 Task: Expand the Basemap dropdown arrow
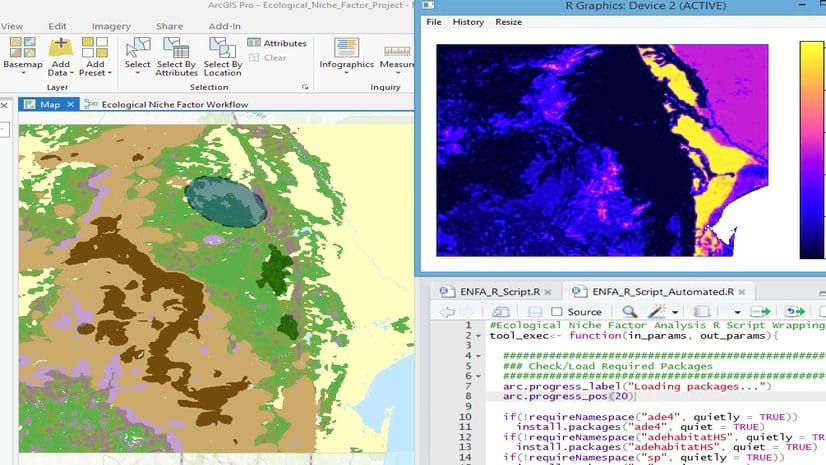[x=23, y=73]
